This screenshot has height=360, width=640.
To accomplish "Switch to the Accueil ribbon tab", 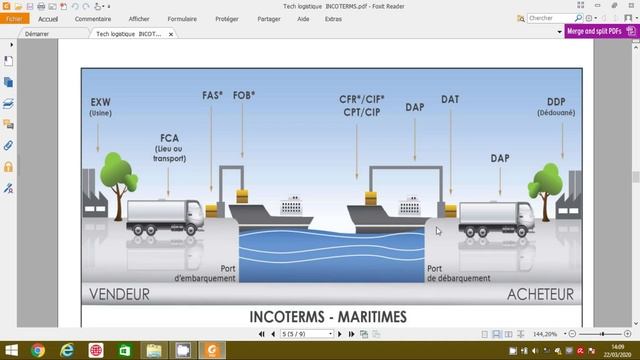I will click(48, 19).
